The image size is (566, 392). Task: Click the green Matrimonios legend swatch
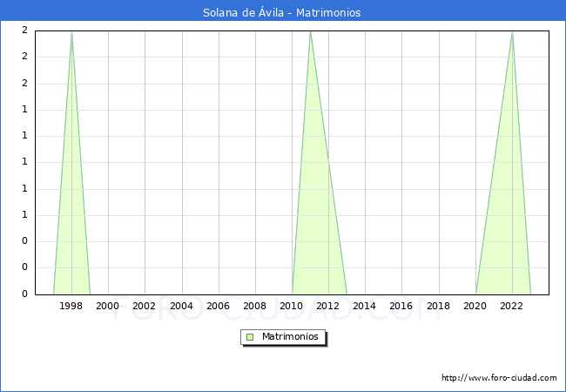click(x=250, y=337)
